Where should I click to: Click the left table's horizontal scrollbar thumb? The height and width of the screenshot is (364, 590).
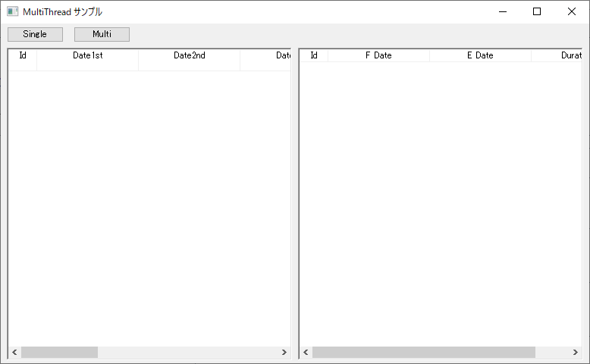click(x=59, y=353)
